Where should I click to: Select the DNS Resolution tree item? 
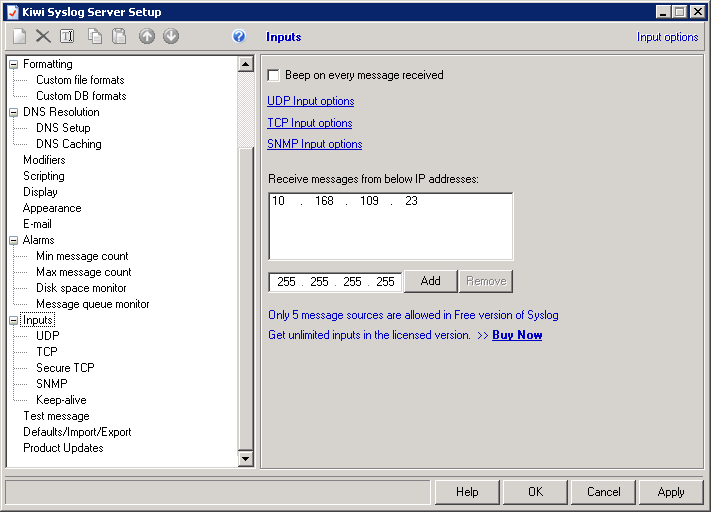pyautogui.click(x=61, y=112)
